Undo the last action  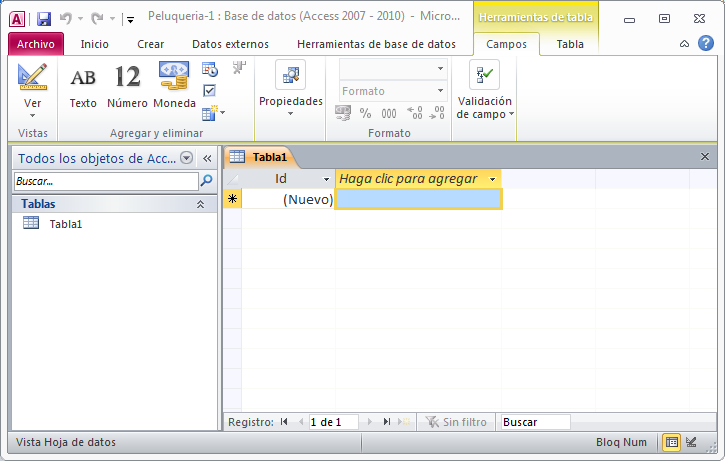pos(66,19)
